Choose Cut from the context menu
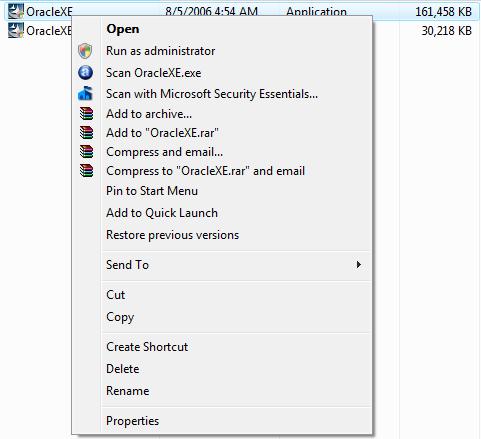The width and height of the screenshot is (481, 439). [x=116, y=295]
